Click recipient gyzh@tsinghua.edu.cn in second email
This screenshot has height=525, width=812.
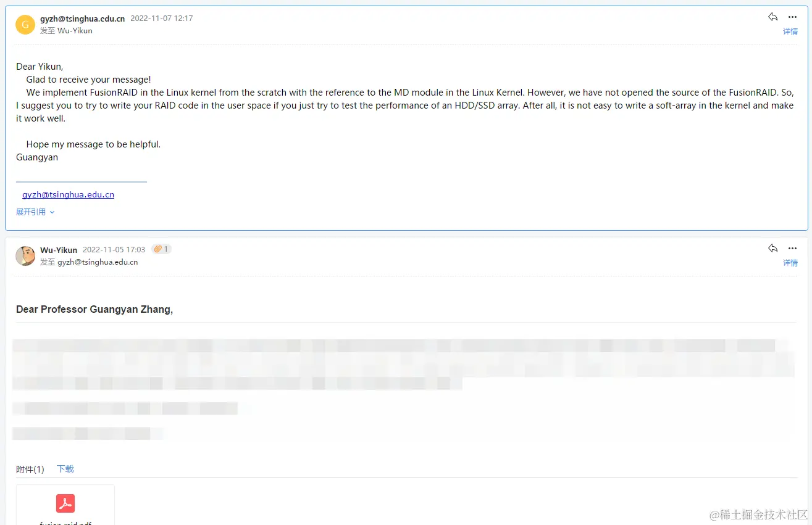tap(98, 262)
